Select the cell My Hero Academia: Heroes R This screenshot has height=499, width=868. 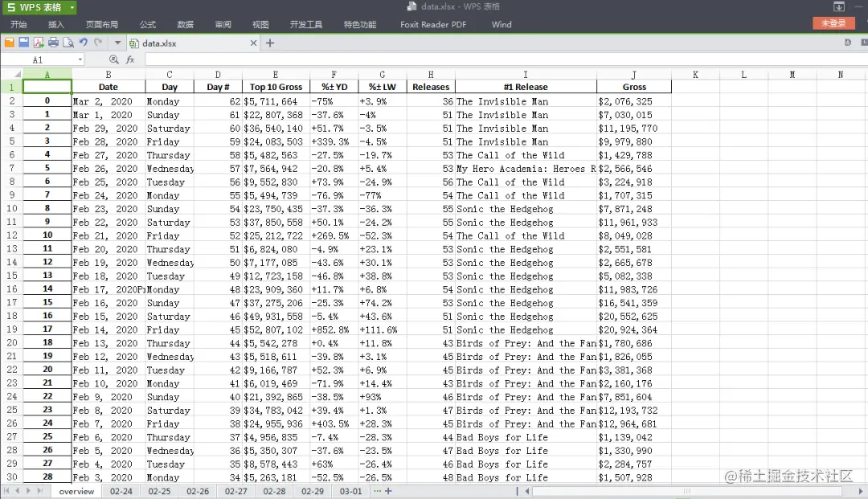click(526, 169)
